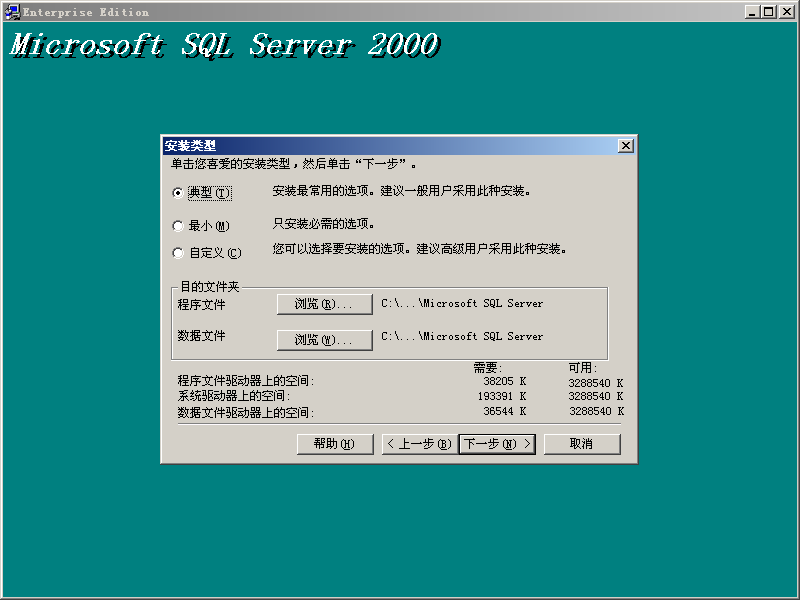Click the Microsoft SQL Server 2000 banner text
The image size is (800, 600).
[224, 45]
